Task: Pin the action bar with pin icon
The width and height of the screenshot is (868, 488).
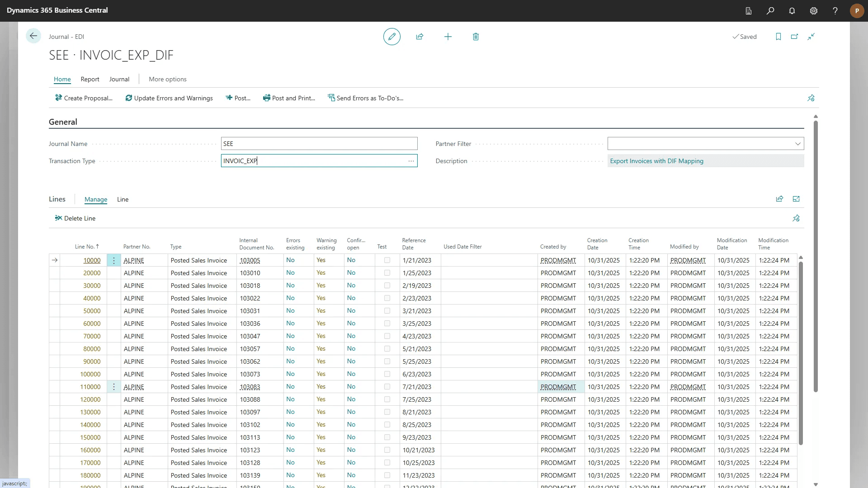Action: click(811, 98)
